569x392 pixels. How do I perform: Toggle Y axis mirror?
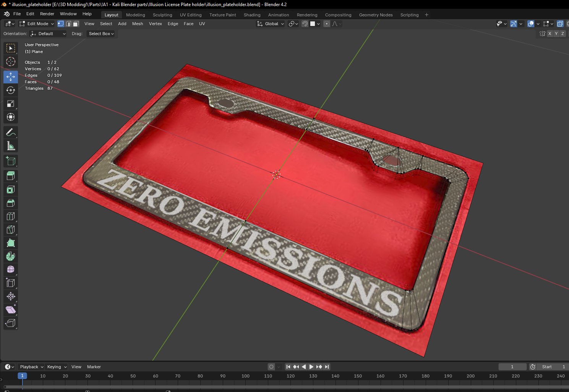pos(556,34)
